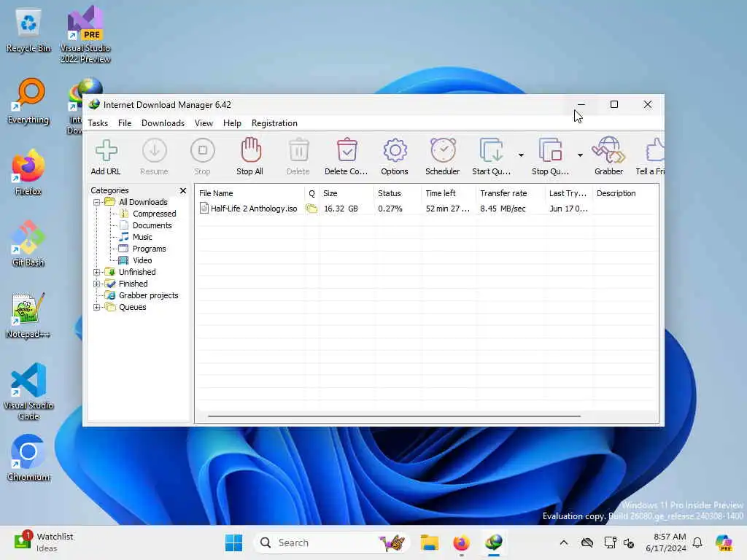
Task: Click the Add URL toolbar icon
Action: (106, 150)
